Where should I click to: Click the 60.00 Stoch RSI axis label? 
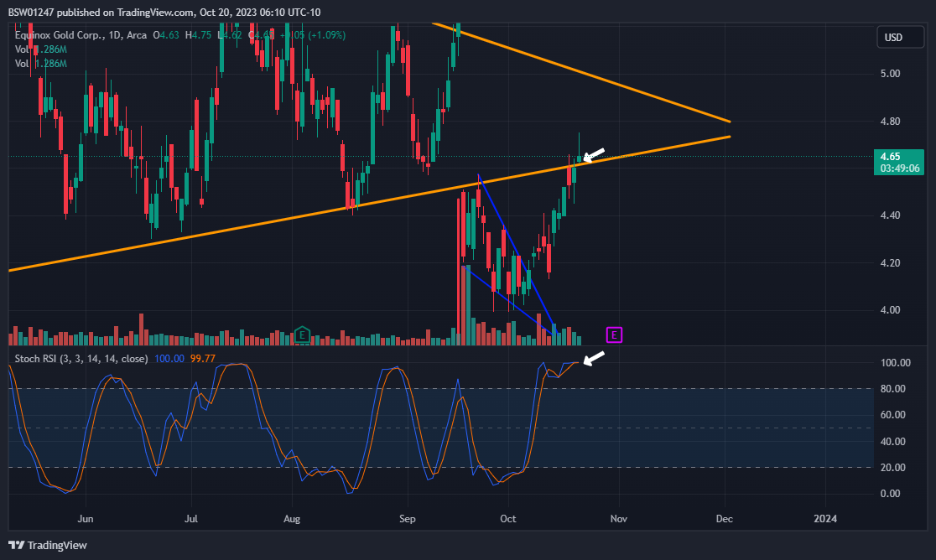(893, 414)
